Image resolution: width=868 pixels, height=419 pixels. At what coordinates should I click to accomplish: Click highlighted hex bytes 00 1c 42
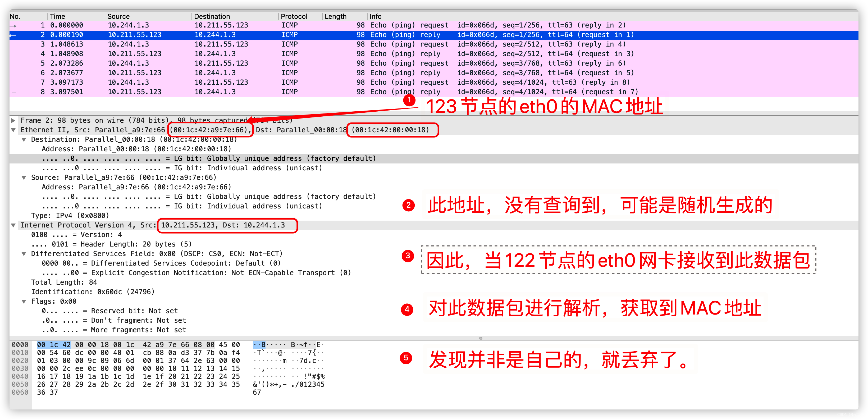[54, 345]
